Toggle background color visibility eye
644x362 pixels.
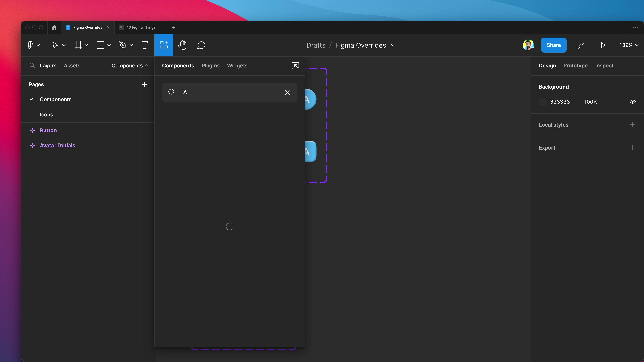coord(632,102)
